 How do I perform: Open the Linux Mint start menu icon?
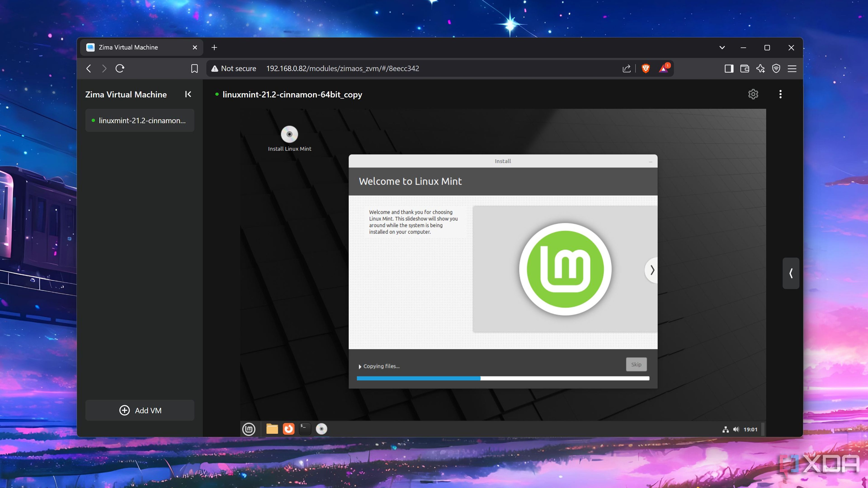coord(249,429)
